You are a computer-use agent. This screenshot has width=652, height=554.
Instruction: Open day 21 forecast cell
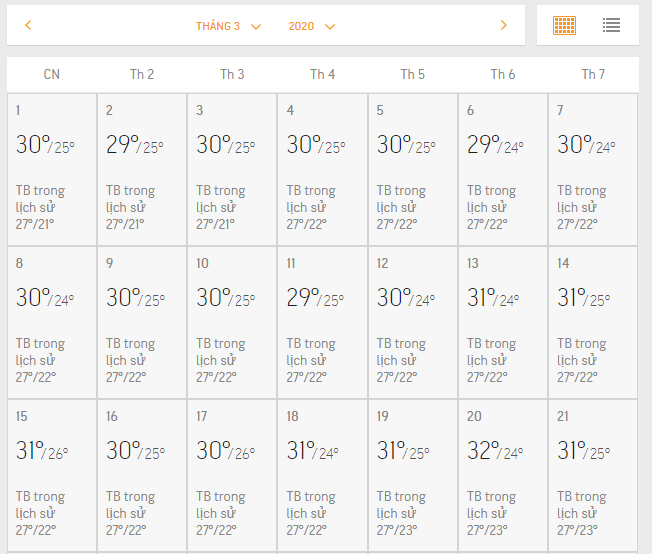(x=593, y=475)
